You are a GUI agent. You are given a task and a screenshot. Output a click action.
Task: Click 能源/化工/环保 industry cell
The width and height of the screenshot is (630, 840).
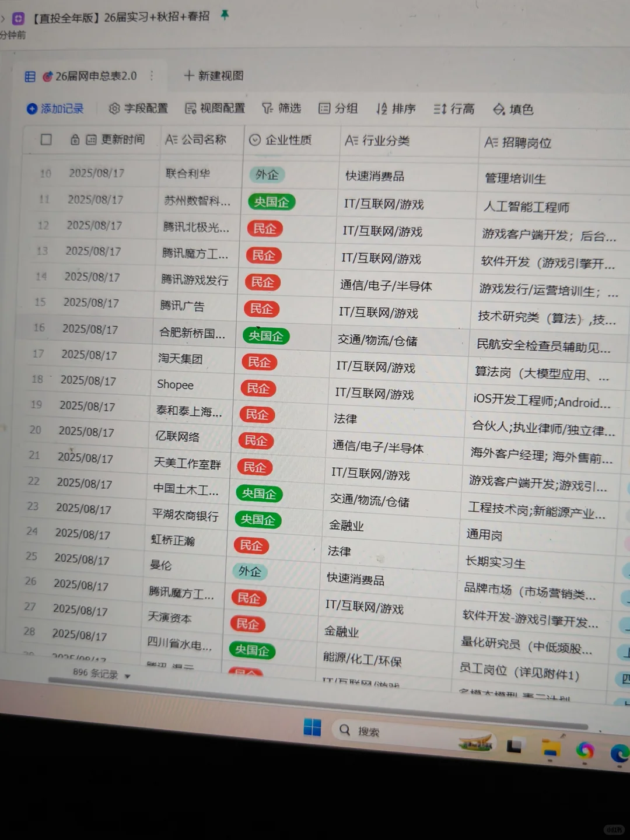tap(362, 660)
